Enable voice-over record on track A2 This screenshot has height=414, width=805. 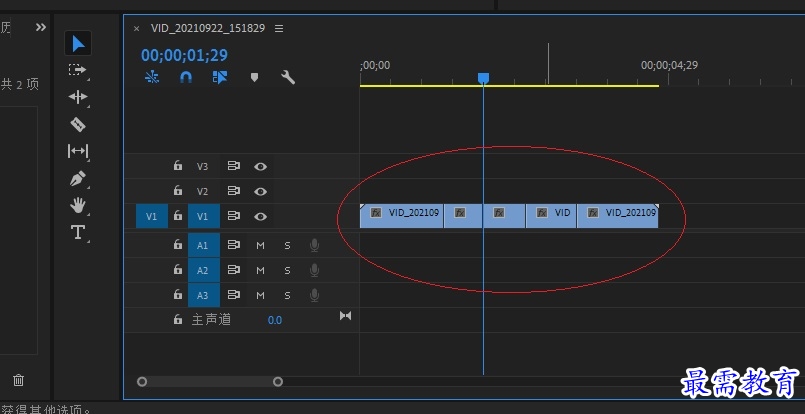(314, 270)
